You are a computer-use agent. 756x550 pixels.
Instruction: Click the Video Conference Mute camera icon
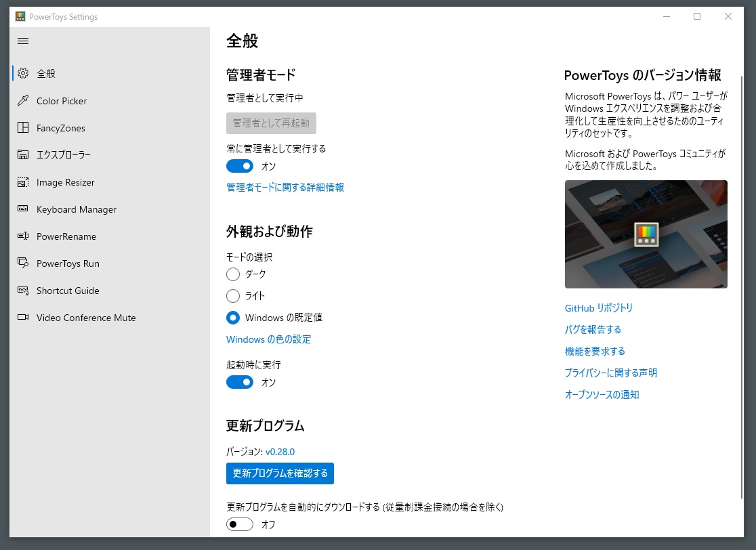click(x=22, y=317)
